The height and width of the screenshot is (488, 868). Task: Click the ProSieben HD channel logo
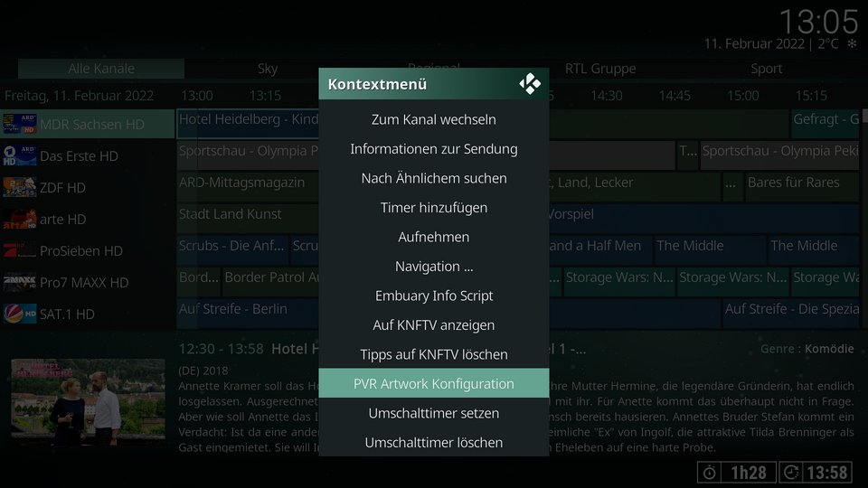19,250
